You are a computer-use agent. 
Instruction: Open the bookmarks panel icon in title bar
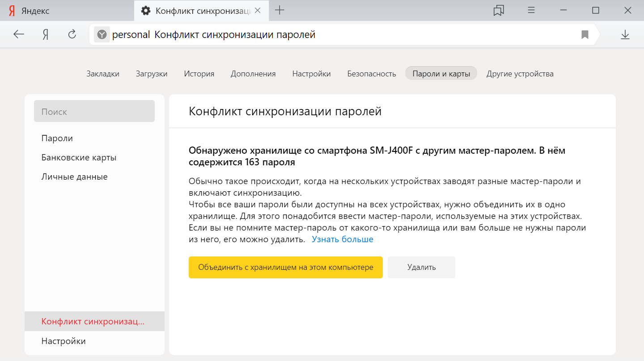pos(499,10)
